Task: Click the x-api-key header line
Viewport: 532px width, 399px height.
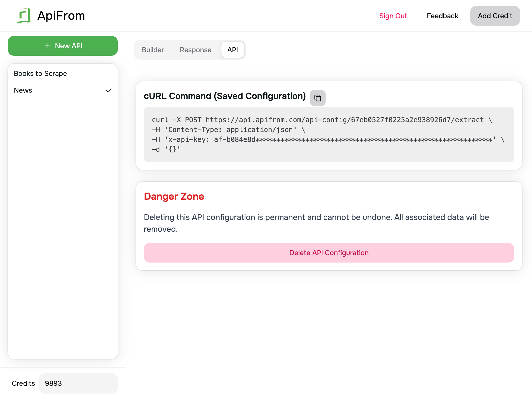Action: [x=328, y=139]
